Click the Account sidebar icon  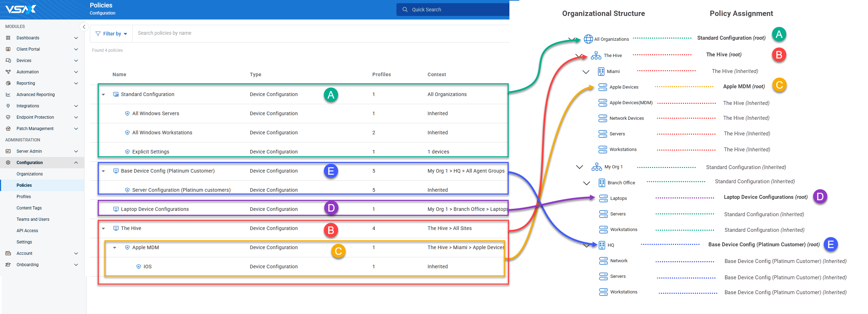[8, 253]
